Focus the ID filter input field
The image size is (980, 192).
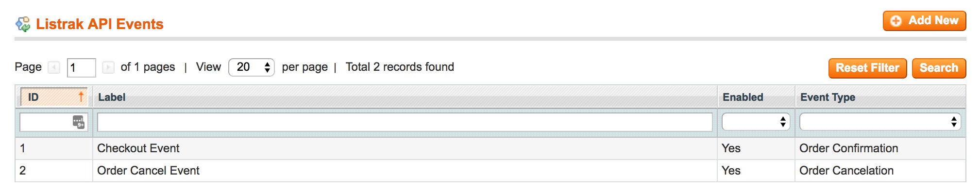pos(53,122)
